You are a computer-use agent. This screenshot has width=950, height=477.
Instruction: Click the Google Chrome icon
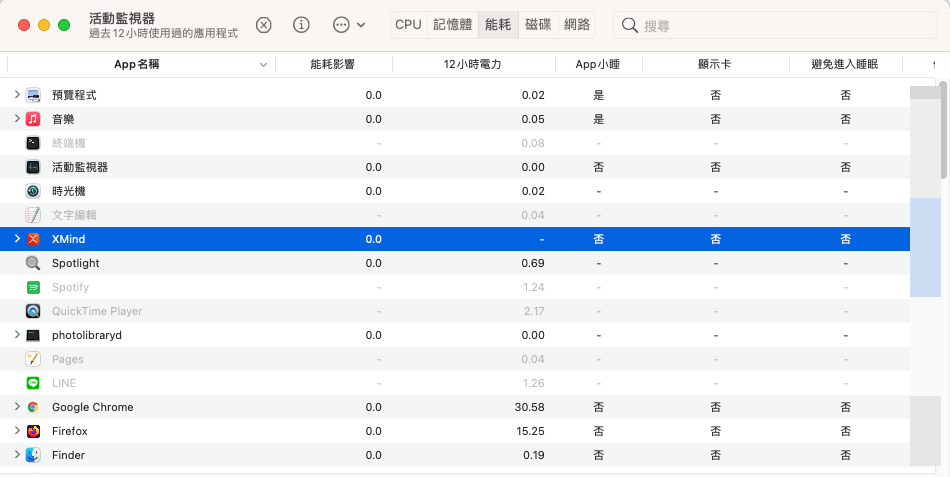(33, 407)
